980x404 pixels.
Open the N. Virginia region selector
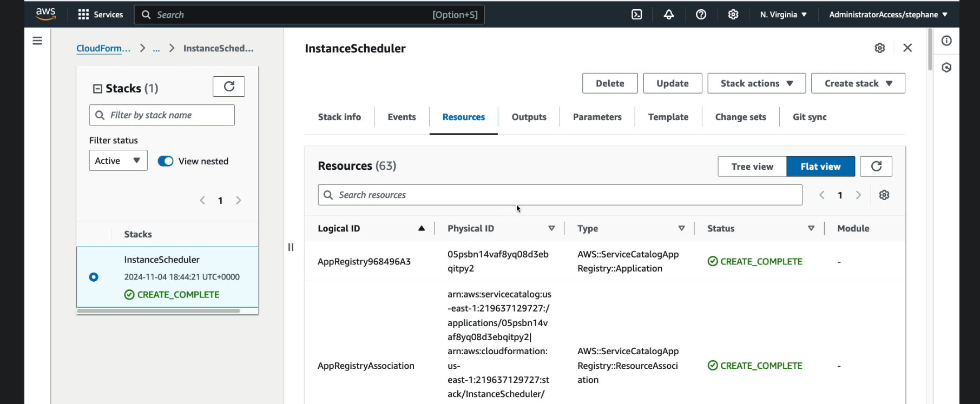coord(783,15)
